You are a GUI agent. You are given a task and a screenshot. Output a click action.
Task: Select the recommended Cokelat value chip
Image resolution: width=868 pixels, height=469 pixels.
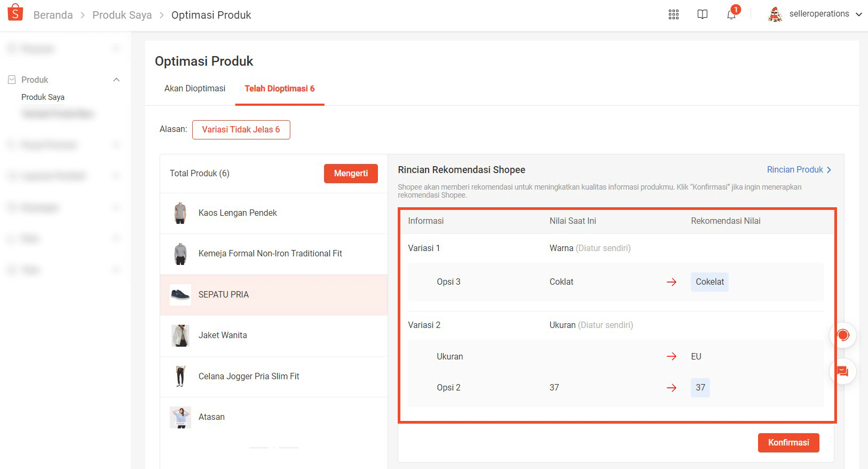(709, 282)
